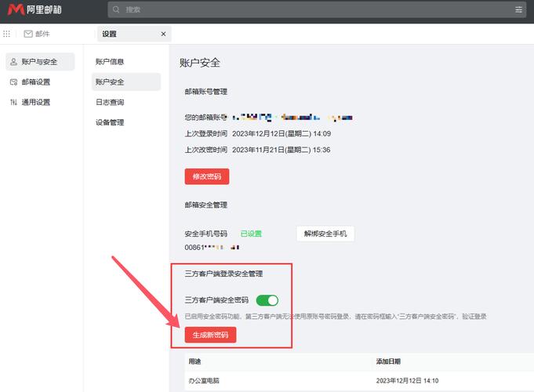Click the 通用设置 sliders icon

pos(13,102)
